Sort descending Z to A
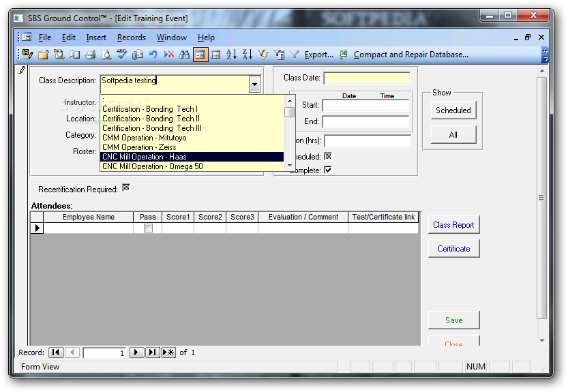This screenshot has width=568, height=392. point(248,55)
